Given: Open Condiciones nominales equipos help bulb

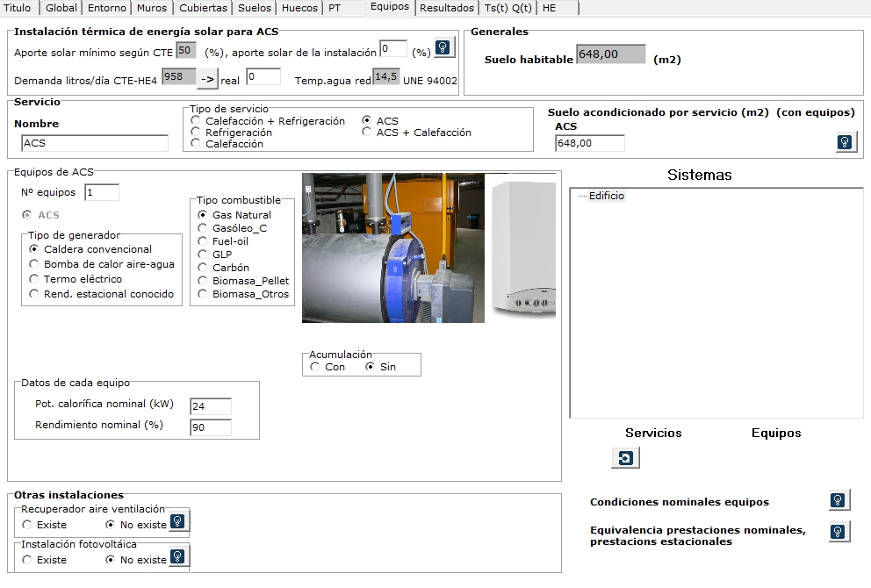Looking at the screenshot, I should 839,500.
